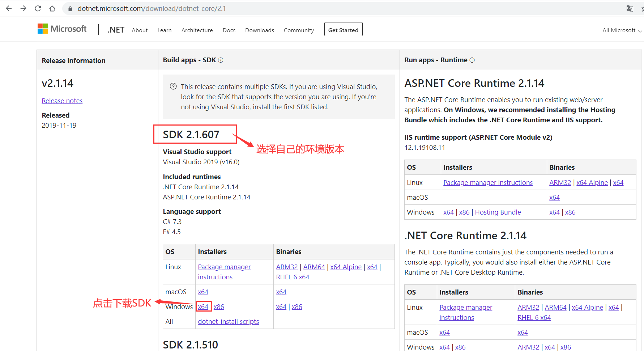Open the RHEL 6 x64 SDK binaries link
The width and height of the screenshot is (644, 351).
293,277
